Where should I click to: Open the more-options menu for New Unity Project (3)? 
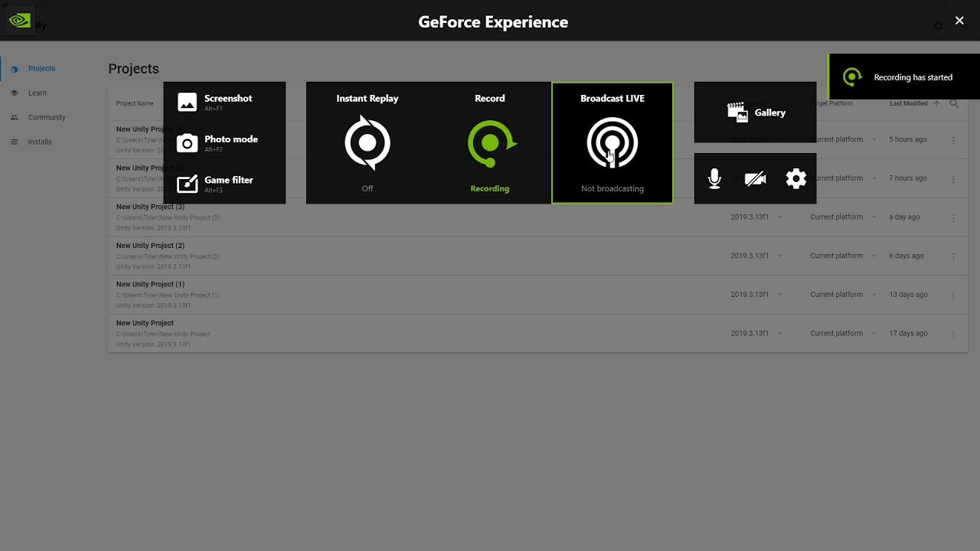pos(953,217)
